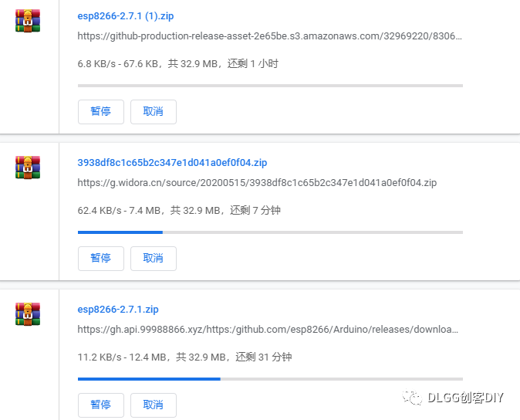Pause the widora.cn zip download
520x420 pixels.
(x=101, y=259)
